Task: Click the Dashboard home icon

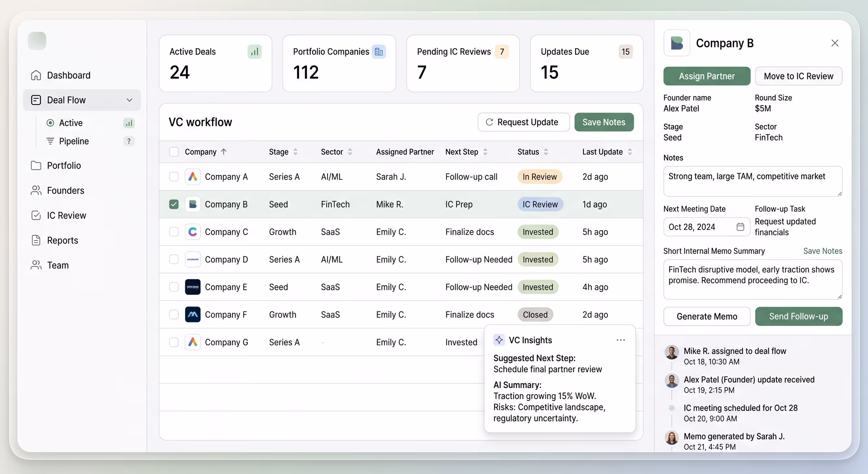Action: coord(36,75)
